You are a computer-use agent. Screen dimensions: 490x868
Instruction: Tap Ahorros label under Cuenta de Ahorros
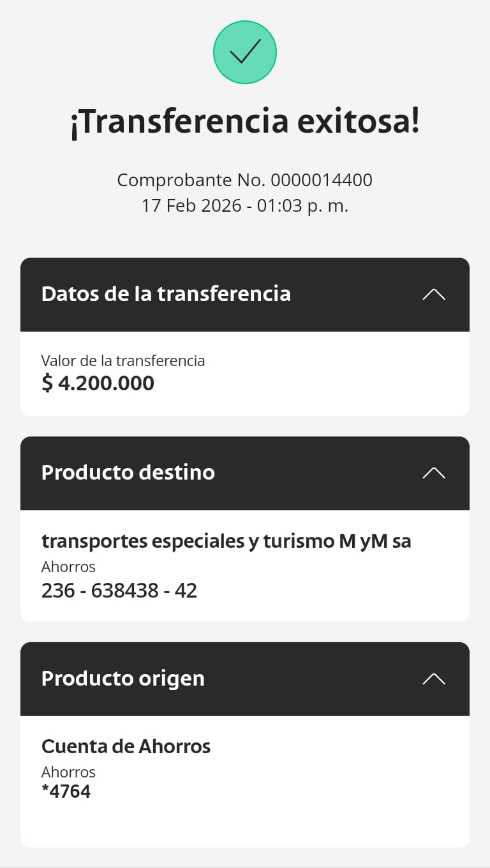pos(68,772)
